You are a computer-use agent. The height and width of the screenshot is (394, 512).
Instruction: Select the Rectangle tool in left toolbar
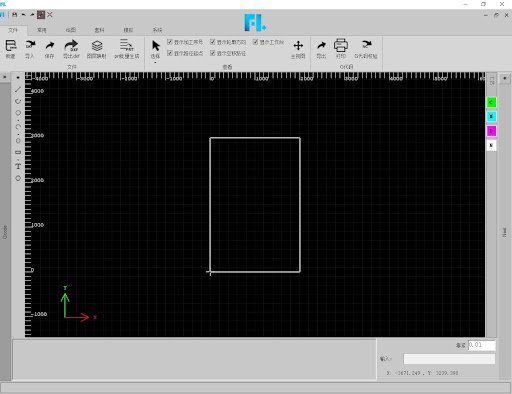pyautogui.click(x=18, y=152)
